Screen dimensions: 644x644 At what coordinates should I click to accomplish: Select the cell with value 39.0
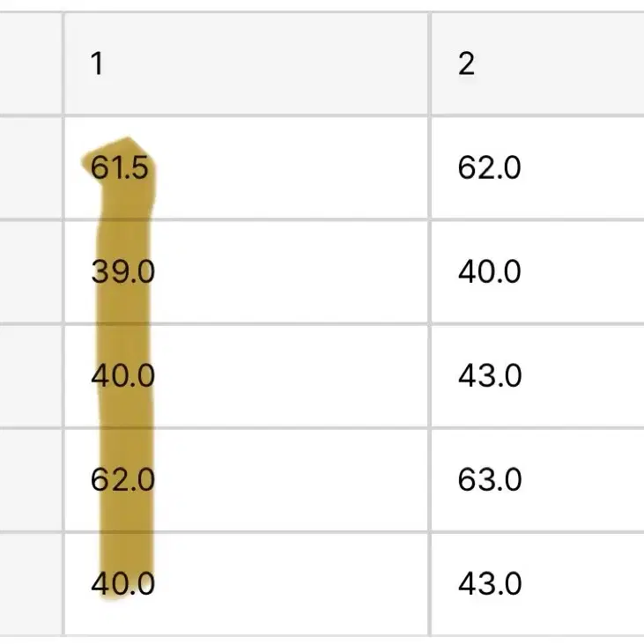tap(247, 271)
